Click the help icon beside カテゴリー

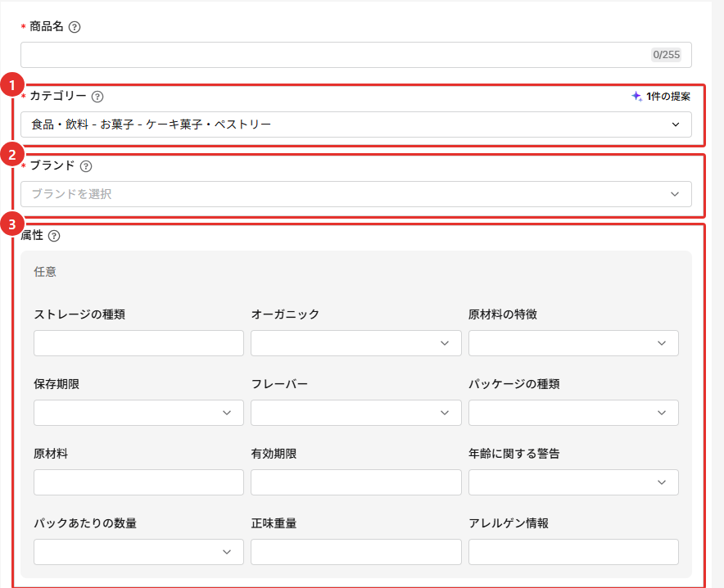click(97, 97)
